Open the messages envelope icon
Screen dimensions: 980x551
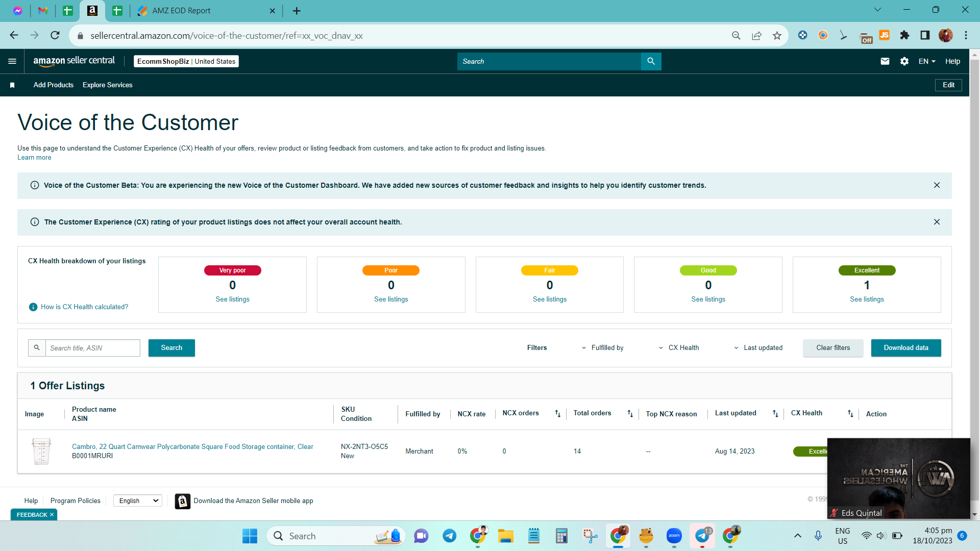[x=885, y=61]
